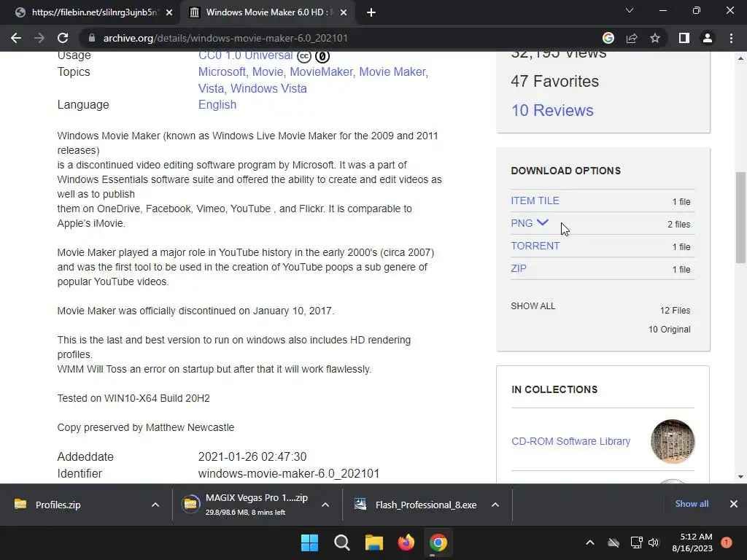Click SHOW ALL download files

(533, 306)
